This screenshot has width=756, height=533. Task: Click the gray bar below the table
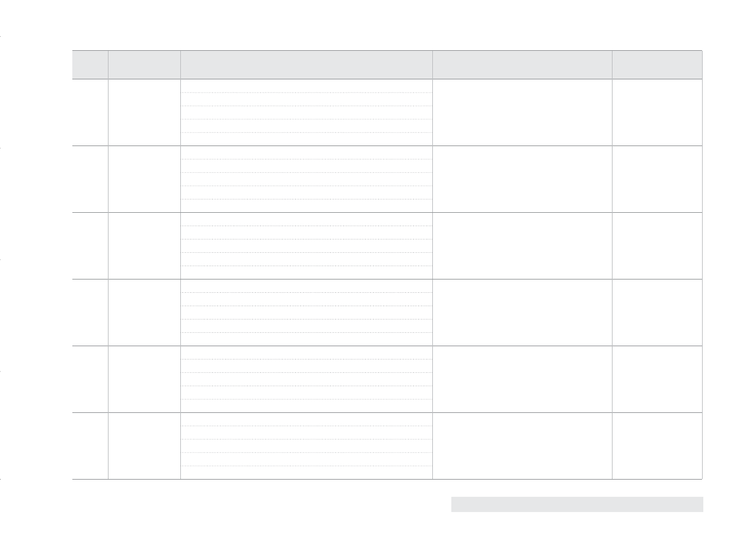click(x=577, y=504)
